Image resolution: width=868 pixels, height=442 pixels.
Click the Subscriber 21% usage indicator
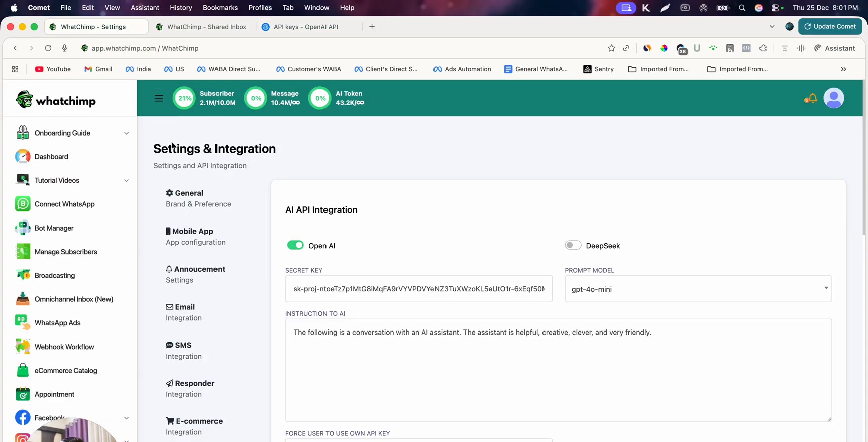[x=204, y=98]
